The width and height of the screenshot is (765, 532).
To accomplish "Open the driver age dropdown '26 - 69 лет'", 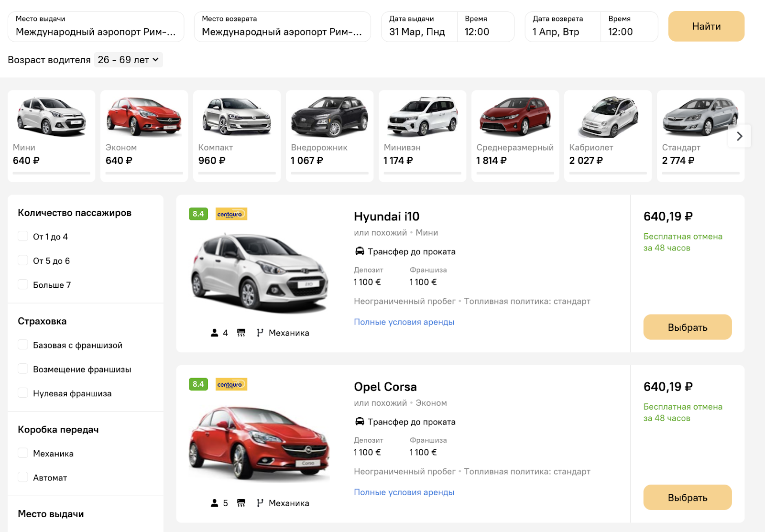I will pos(128,60).
